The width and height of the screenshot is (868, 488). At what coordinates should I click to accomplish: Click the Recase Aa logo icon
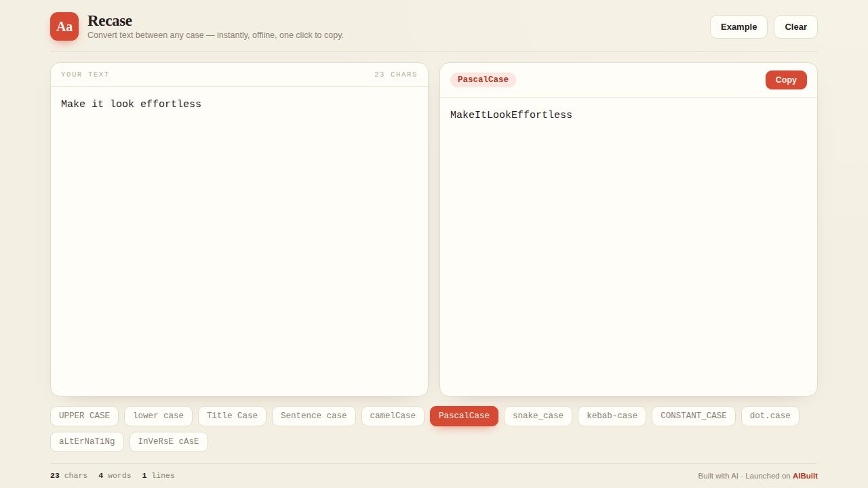(x=64, y=26)
